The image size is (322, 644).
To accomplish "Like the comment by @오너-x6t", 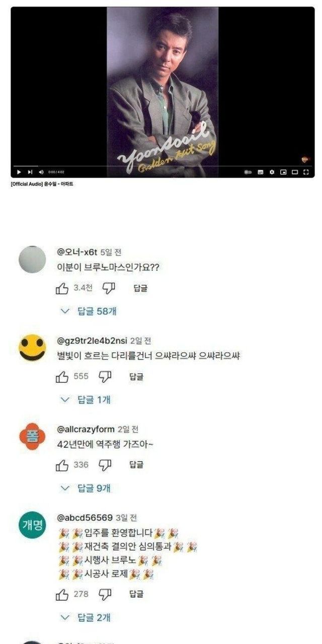I will (62, 288).
